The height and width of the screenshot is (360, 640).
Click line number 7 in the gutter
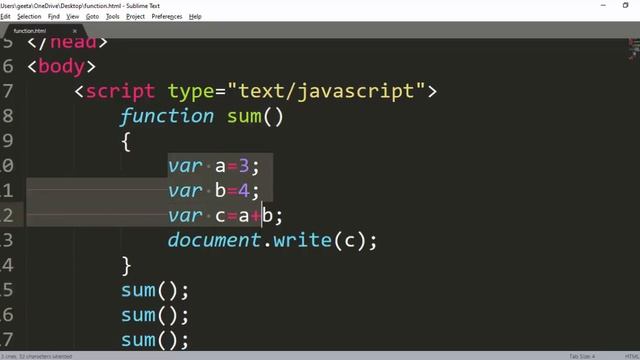point(8,91)
